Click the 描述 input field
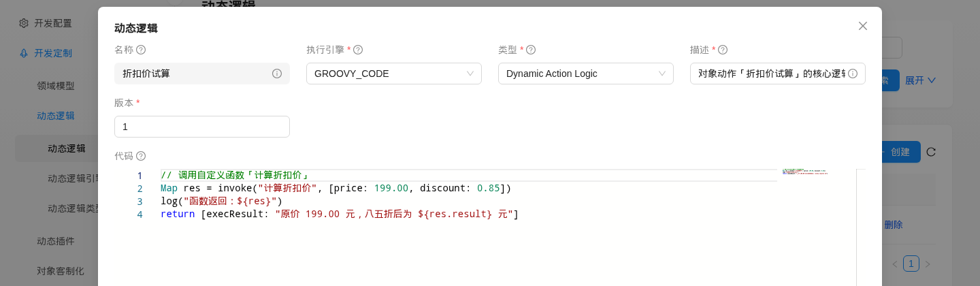 pyautogui.click(x=778, y=74)
